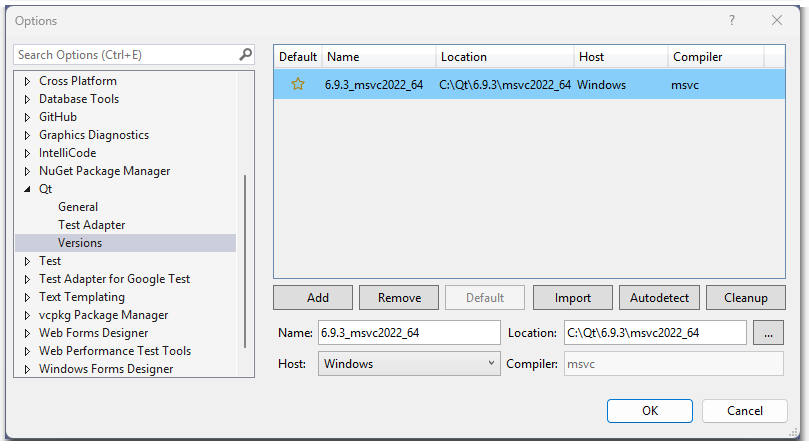Sort by the Name column header
Image resolution: width=809 pixels, height=448 pixels.
coord(379,57)
